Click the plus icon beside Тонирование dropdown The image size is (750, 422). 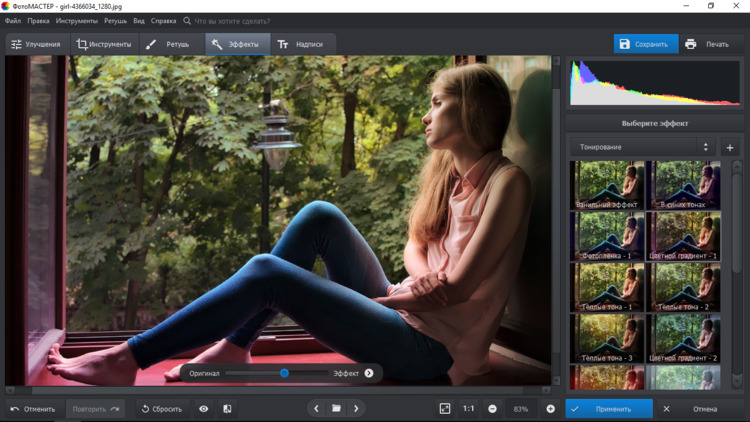coord(729,148)
